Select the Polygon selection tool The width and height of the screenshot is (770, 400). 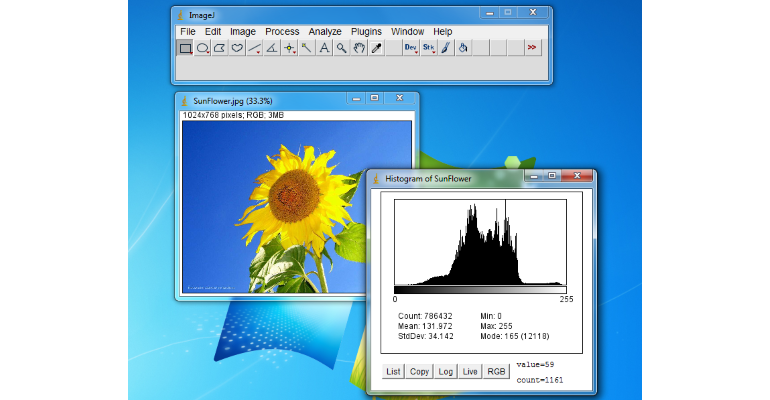(220, 48)
